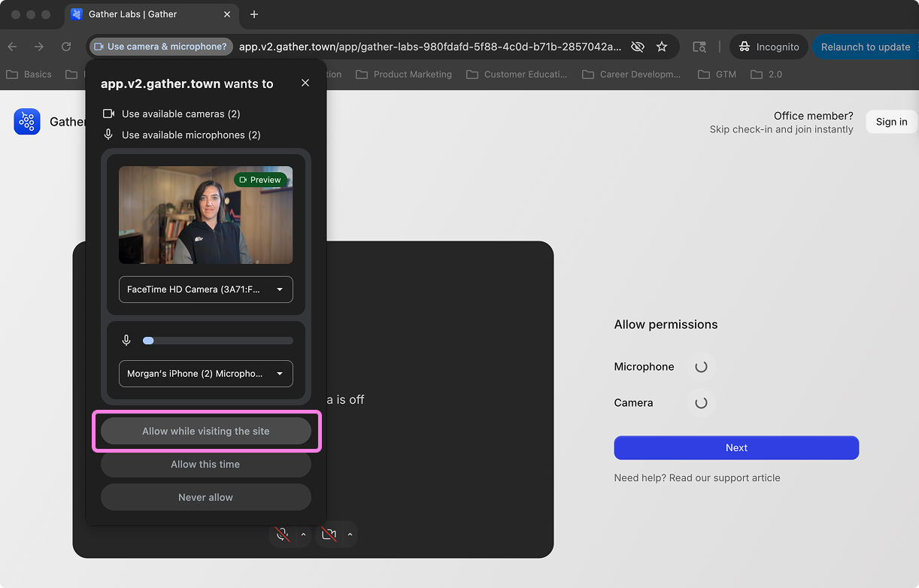Select Never allow for permissions
The image size is (919, 588).
pos(205,497)
